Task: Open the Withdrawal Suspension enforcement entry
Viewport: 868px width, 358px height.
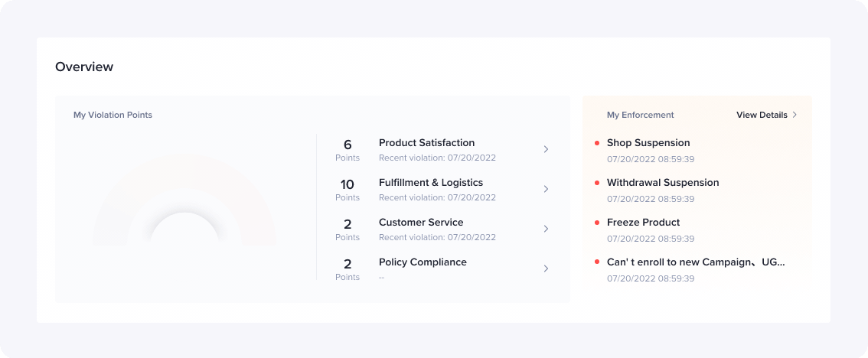Action: pos(663,183)
